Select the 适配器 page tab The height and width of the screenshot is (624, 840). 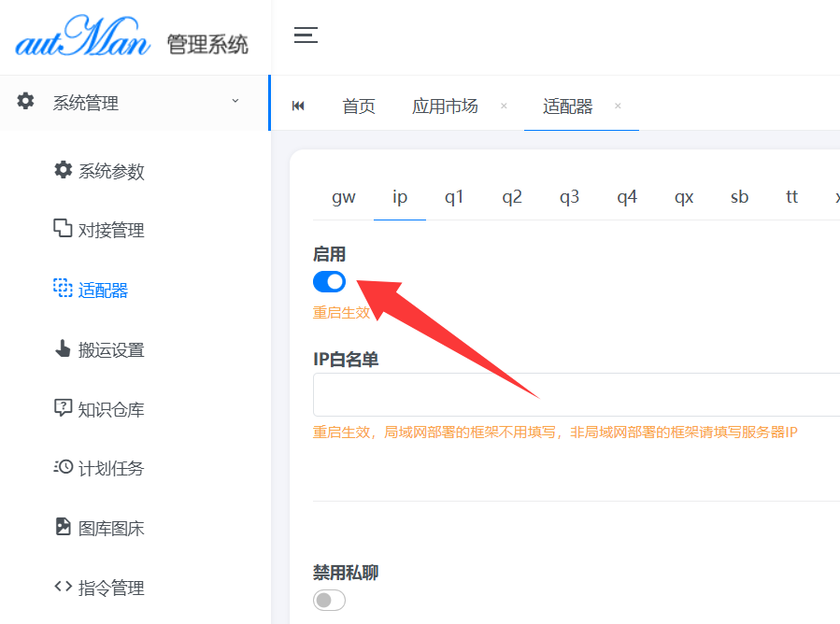(x=567, y=106)
